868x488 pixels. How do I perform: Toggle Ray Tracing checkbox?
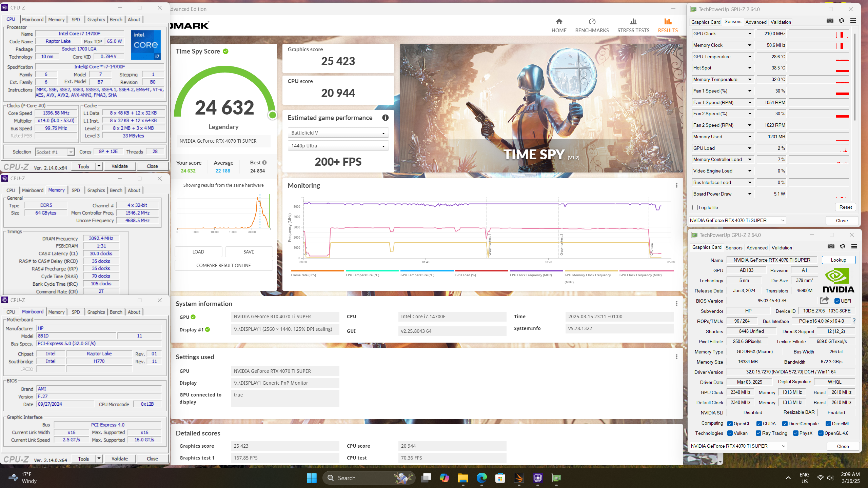[x=758, y=433]
